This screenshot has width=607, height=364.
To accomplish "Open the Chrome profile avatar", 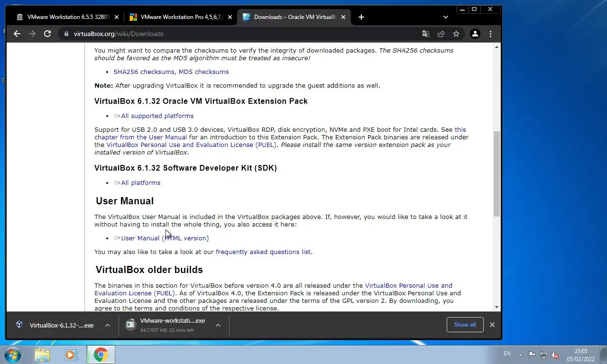I will 475,34.
